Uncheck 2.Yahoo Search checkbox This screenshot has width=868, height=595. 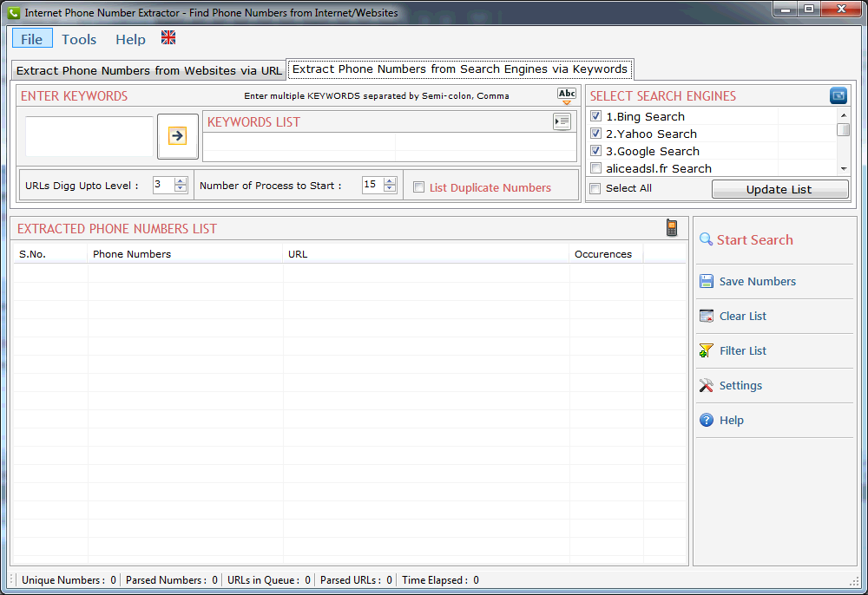click(x=595, y=134)
